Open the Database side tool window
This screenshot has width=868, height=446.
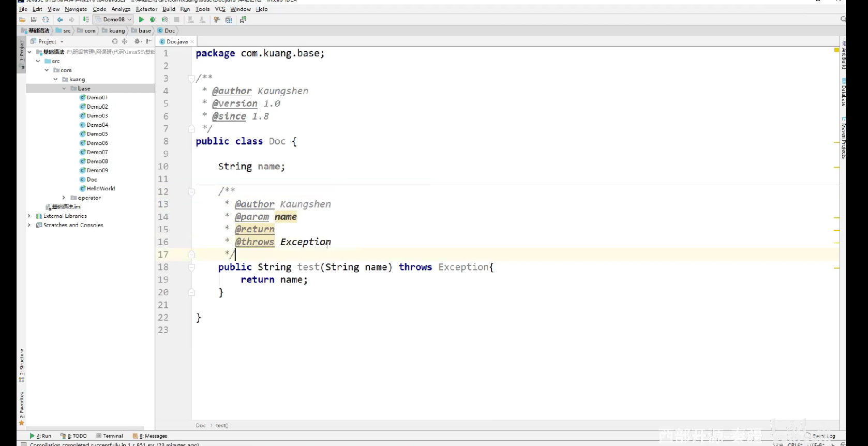click(x=843, y=92)
